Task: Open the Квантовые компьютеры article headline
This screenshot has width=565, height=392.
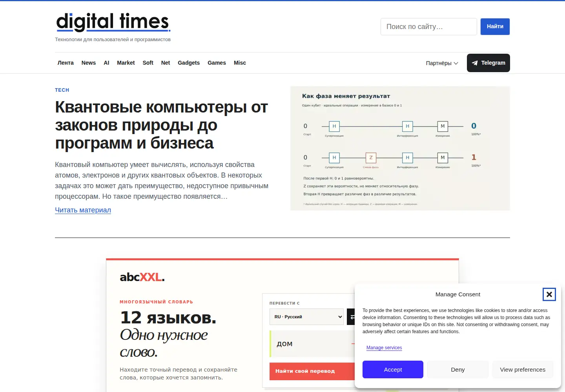Action: pyautogui.click(x=162, y=125)
